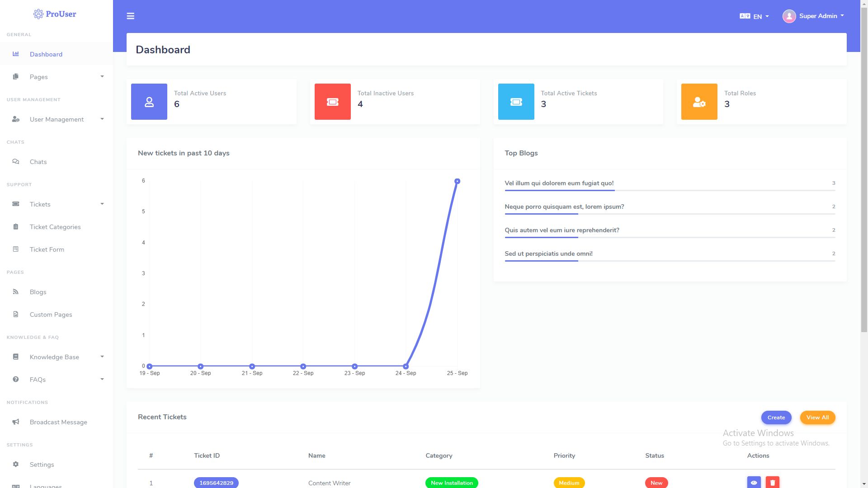Expand the Tickets submenu arrow
The width and height of the screenshot is (868, 488).
102,204
